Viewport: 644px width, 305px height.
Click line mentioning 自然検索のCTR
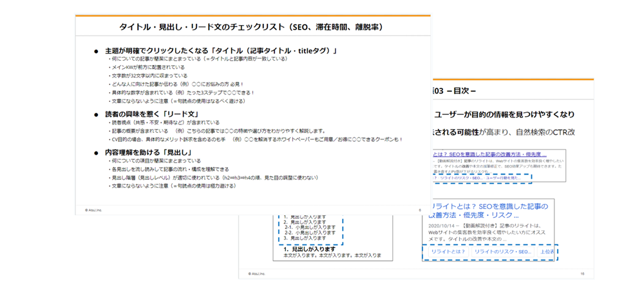[503, 133]
